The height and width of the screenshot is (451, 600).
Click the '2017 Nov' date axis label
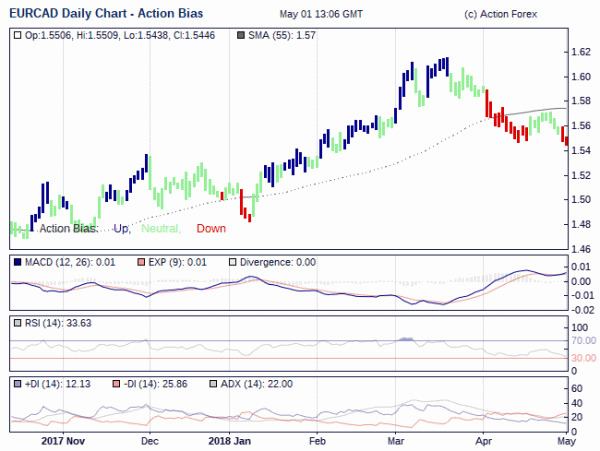click(66, 440)
